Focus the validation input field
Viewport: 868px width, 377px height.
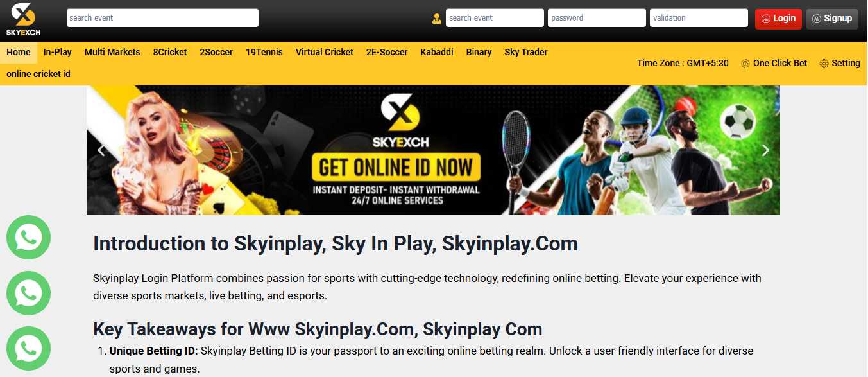(699, 18)
